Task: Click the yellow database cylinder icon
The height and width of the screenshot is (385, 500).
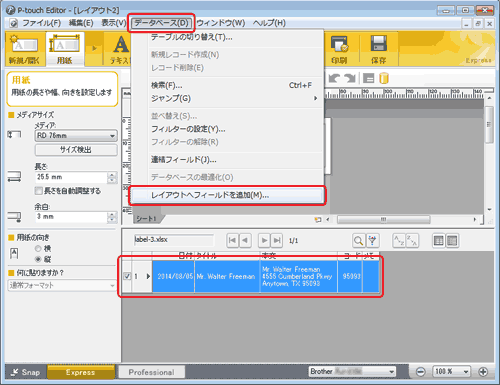Action: click(x=384, y=78)
